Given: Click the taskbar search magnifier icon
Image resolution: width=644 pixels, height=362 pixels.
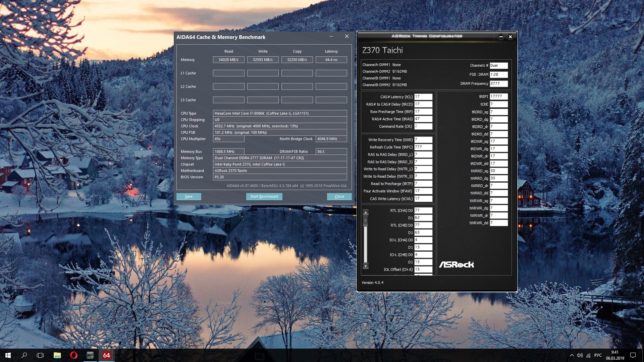Looking at the screenshot, I should click(x=24, y=355).
